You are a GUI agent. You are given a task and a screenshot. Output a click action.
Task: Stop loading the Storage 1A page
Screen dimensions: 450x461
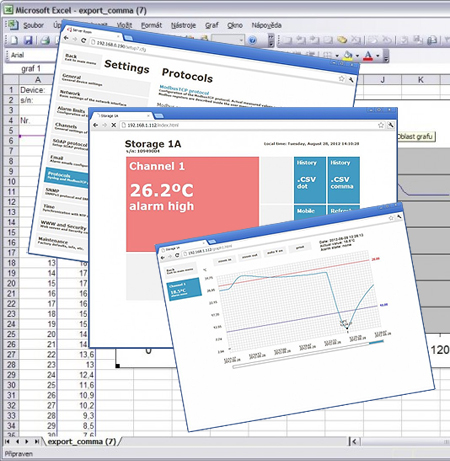coord(113,125)
